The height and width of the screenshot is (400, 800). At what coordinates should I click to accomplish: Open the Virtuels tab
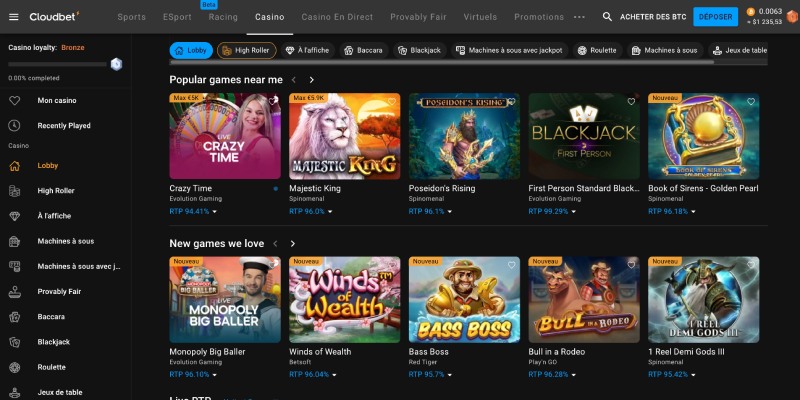coord(480,17)
